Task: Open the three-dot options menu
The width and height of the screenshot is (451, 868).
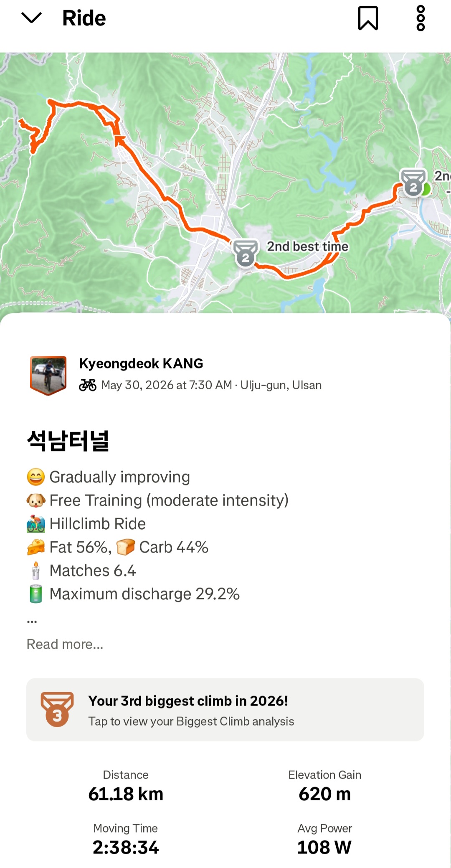Action: point(421,18)
